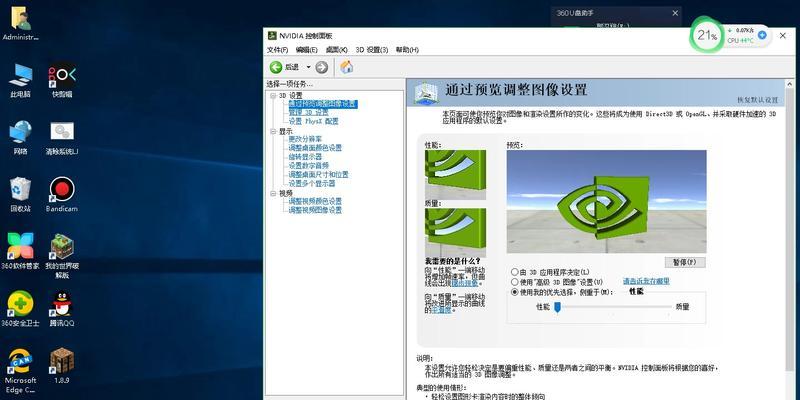Click the performance-quality slider thumb
800x400 pixels.
click(558, 307)
